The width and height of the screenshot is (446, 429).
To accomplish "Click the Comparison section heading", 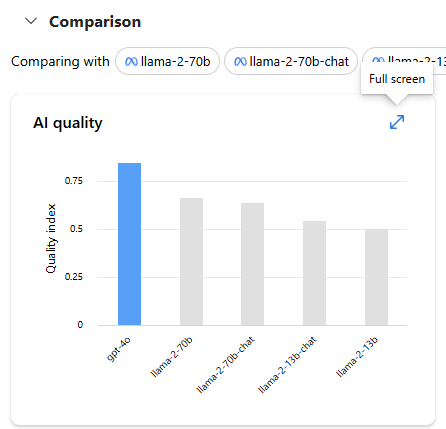I will tap(95, 22).
